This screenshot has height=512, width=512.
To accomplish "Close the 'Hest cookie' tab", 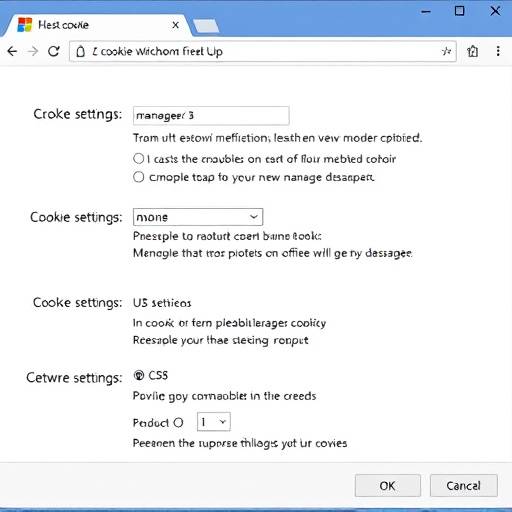I will coord(176,25).
